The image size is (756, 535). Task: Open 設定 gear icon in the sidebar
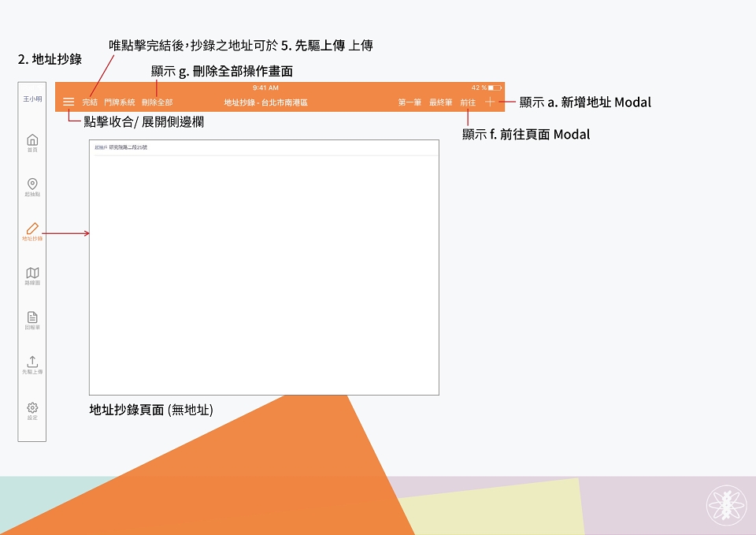[32, 411]
